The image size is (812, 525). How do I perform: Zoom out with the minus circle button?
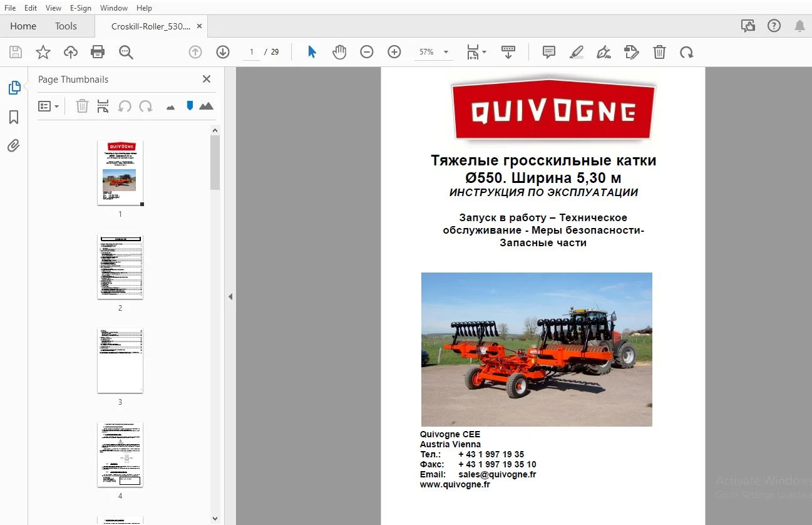(x=367, y=52)
